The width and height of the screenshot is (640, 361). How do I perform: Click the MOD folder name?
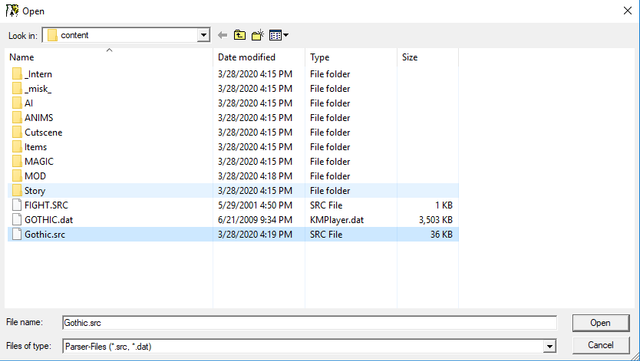pos(35,176)
